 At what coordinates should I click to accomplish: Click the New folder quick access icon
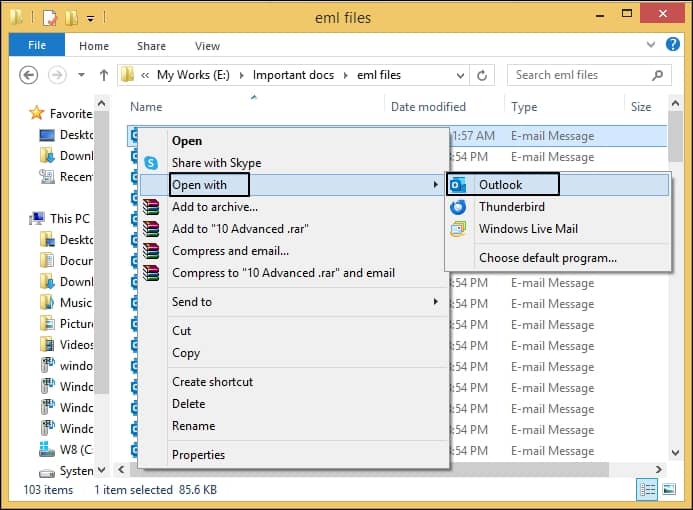tap(71, 18)
